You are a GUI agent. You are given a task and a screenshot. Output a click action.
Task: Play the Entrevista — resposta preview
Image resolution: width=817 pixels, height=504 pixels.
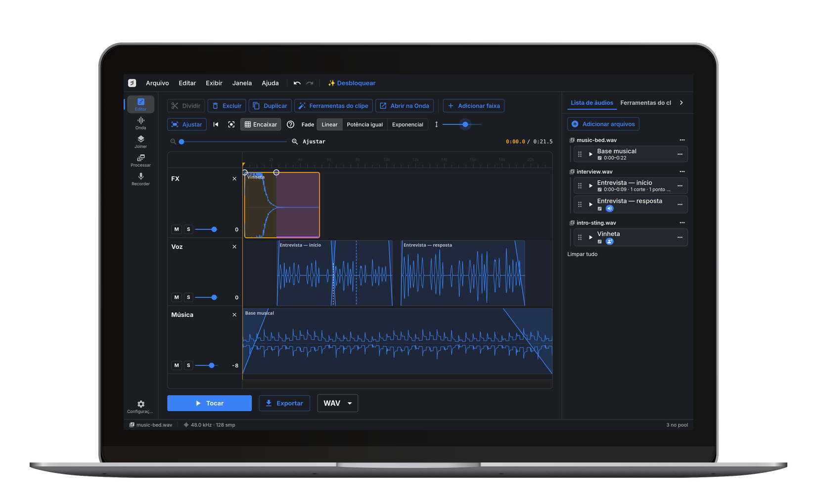click(590, 204)
